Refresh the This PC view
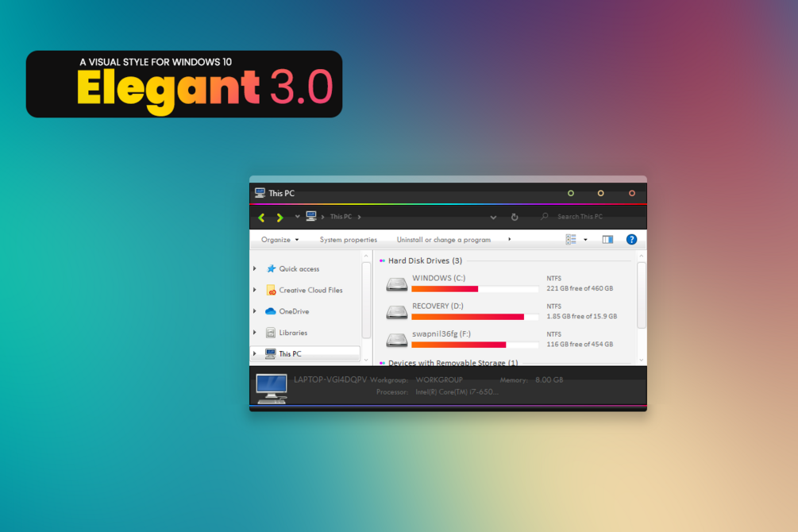 [515, 217]
